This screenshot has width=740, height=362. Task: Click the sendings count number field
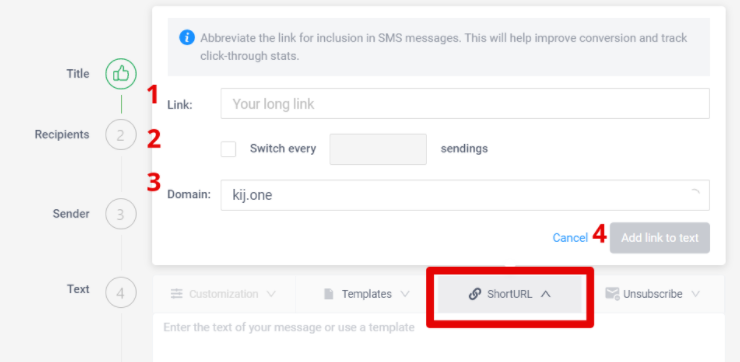[378, 149]
